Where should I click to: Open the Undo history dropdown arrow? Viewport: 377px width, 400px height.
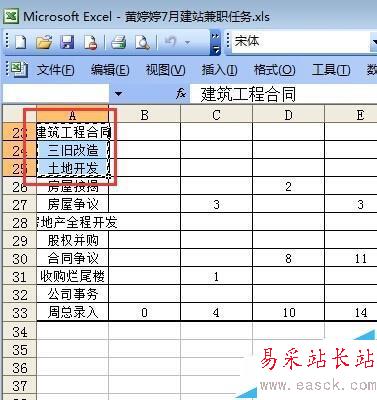187,42
